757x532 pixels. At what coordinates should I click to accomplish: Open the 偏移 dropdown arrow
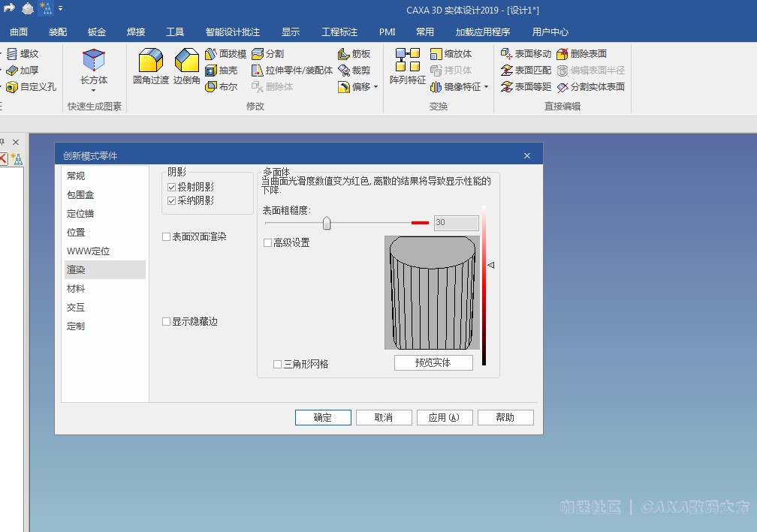[x=375, y=87]
